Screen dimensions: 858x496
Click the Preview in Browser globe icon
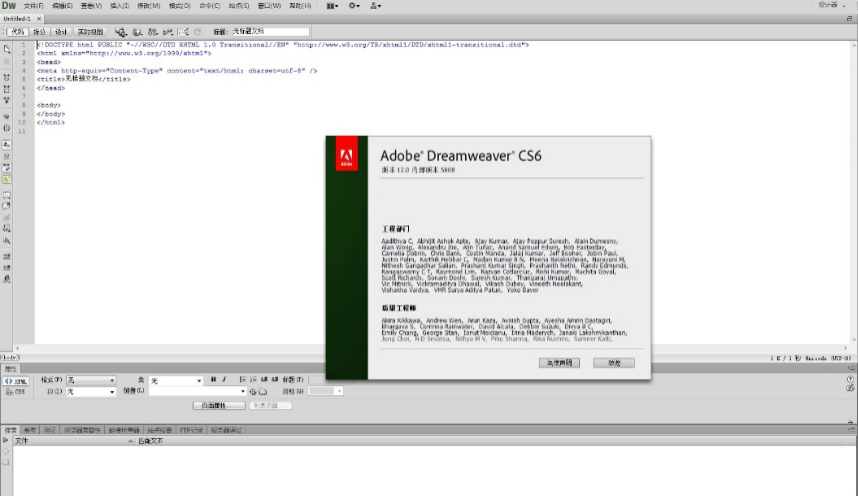(137, 32)
